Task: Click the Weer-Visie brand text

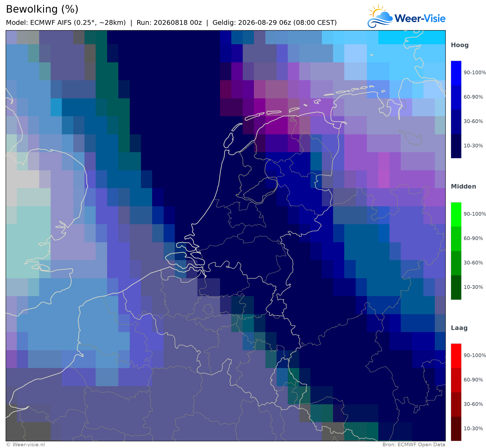Action: [x=420, y=18]
